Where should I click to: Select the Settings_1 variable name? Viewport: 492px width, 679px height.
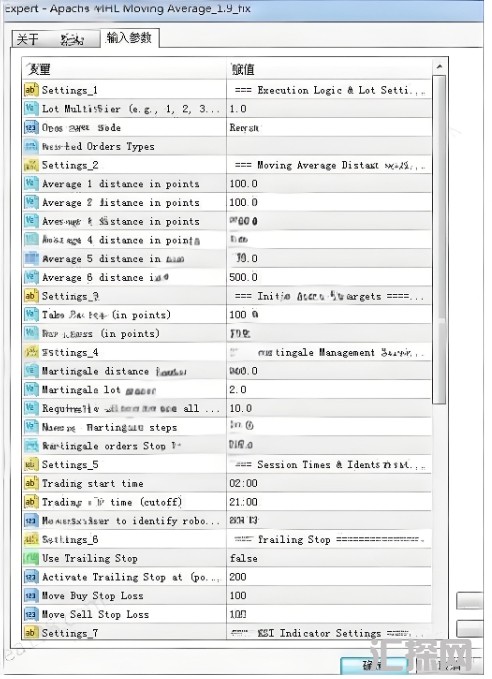[70, 90]
